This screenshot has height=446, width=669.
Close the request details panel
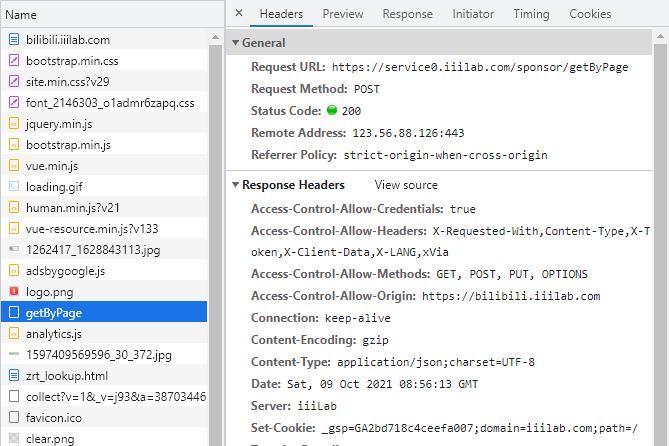(239, 13)
